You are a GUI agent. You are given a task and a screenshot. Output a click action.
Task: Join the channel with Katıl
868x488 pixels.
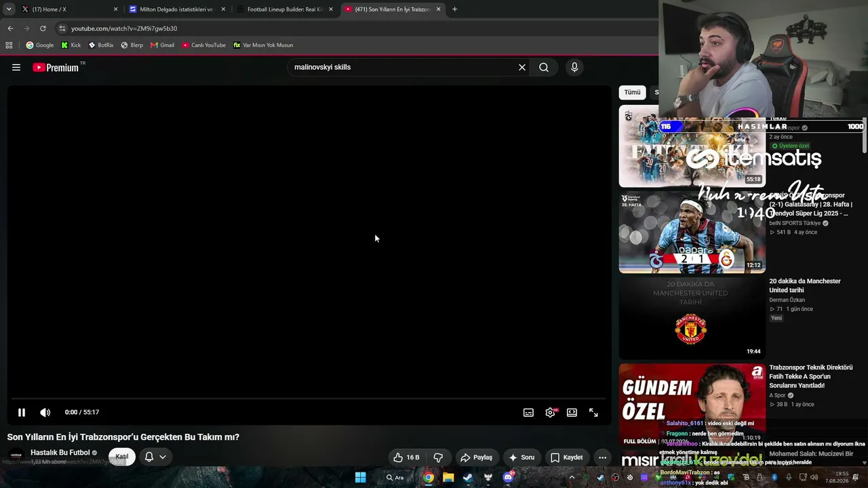point(122,456)
